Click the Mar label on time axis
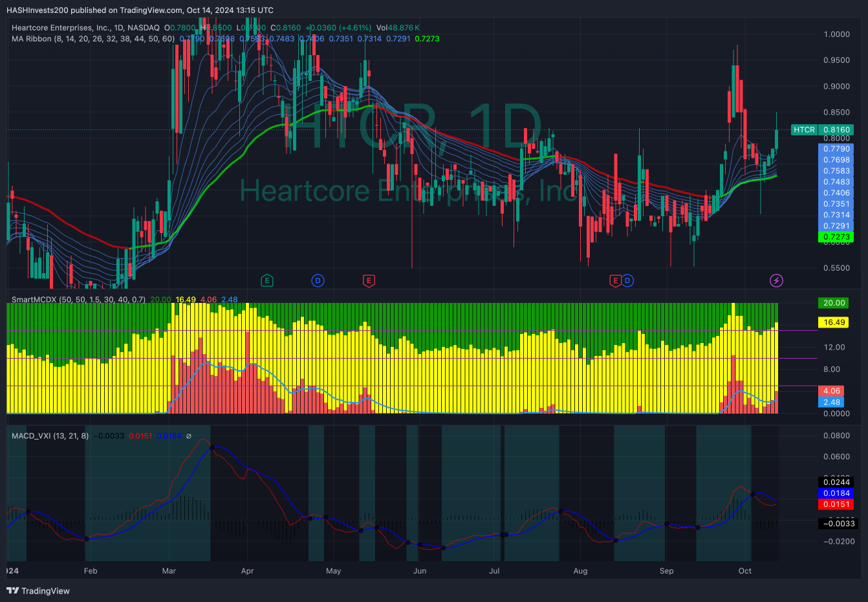Viewport: 868px width, 602px height. point(169,571)
